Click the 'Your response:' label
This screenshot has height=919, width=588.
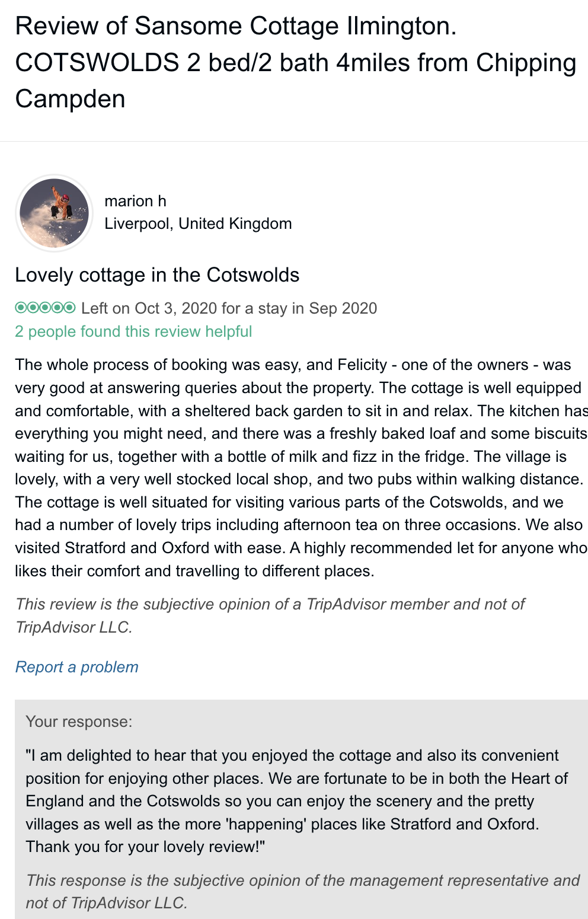(x=79, y=722)
